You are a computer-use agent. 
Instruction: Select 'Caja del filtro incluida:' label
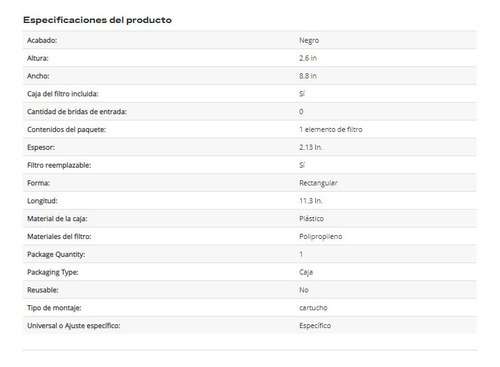pos(63,94)
